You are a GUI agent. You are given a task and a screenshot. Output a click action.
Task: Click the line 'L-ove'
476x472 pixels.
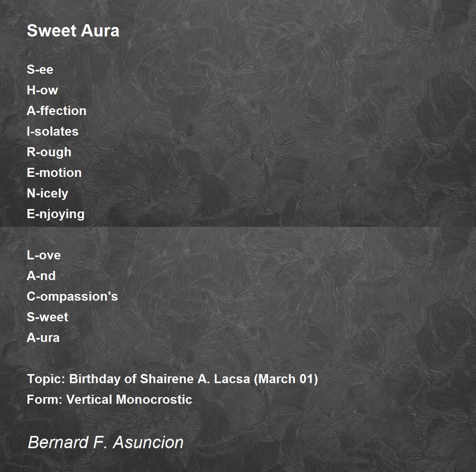click(x=44, y=255)
